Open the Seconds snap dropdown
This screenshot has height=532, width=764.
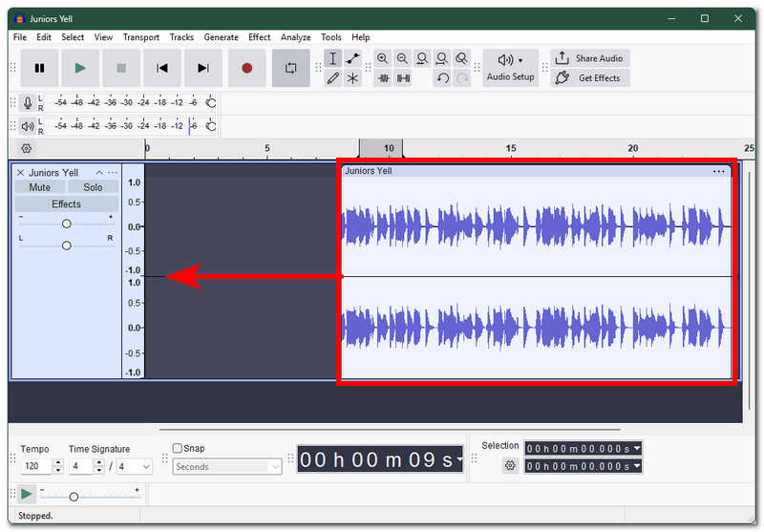[x=227, y=467]
